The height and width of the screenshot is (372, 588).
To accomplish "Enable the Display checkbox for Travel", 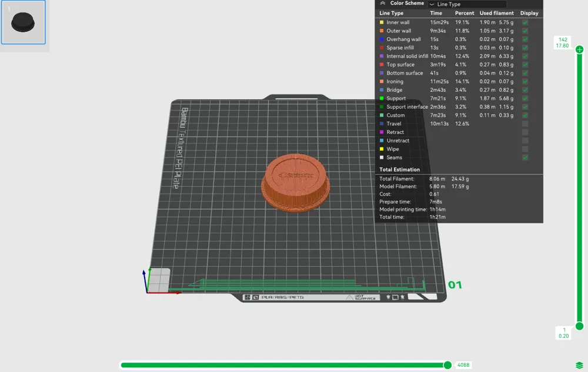I will pos(525,124).
